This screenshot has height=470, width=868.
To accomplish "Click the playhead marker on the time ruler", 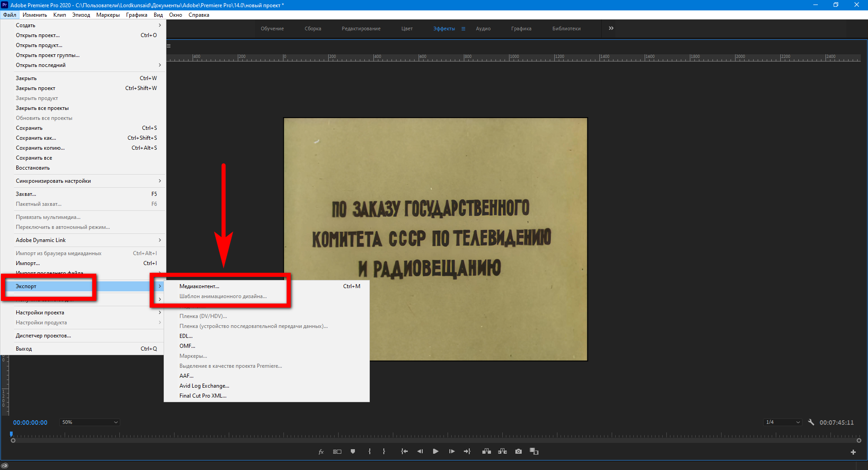I will pyautogui.click(x=11, y=434).
